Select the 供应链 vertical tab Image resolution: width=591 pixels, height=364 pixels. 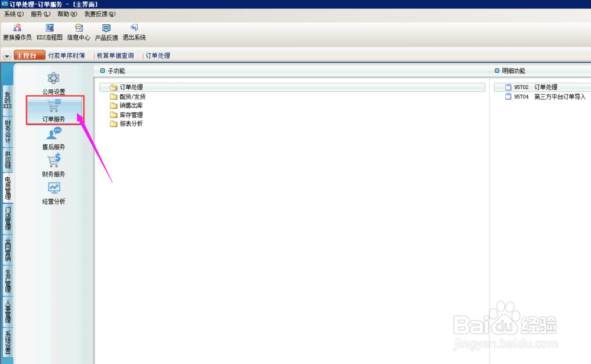coord(8,160)
